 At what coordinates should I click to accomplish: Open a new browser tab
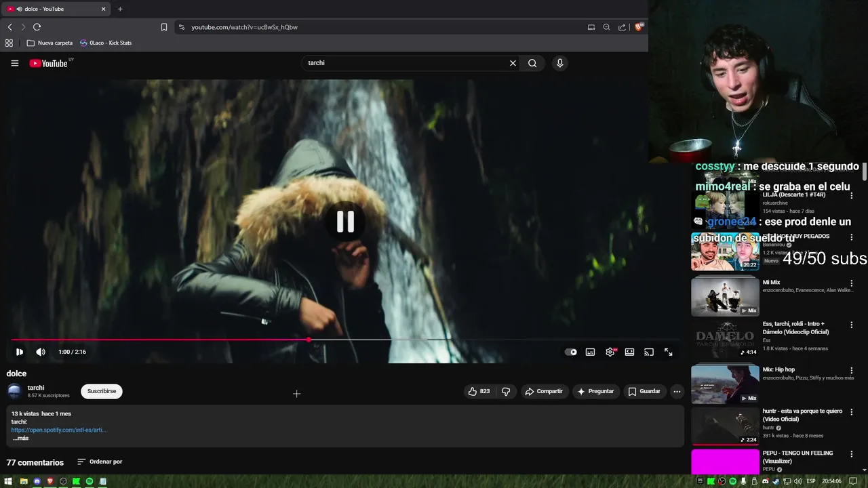click(120, 9)
